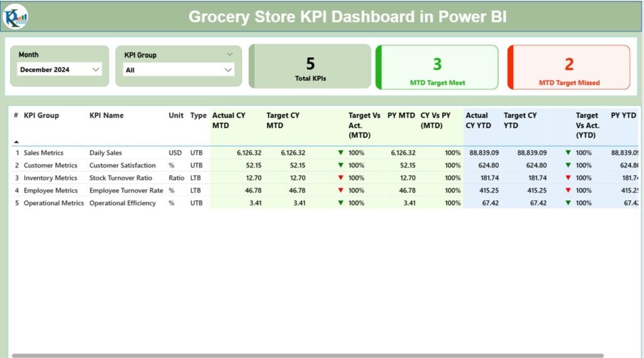Click Actual CY YTD value 88,839.09

point(484,153)
